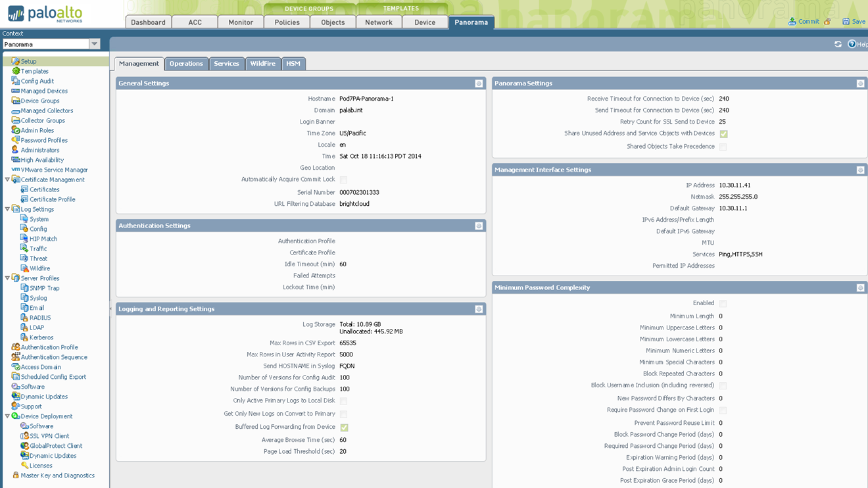Image resolution: width=868 pixels, height=488 pixels.
Task: Open Scheduled Config Export in the sidebar
Action: tap(53, 377)
